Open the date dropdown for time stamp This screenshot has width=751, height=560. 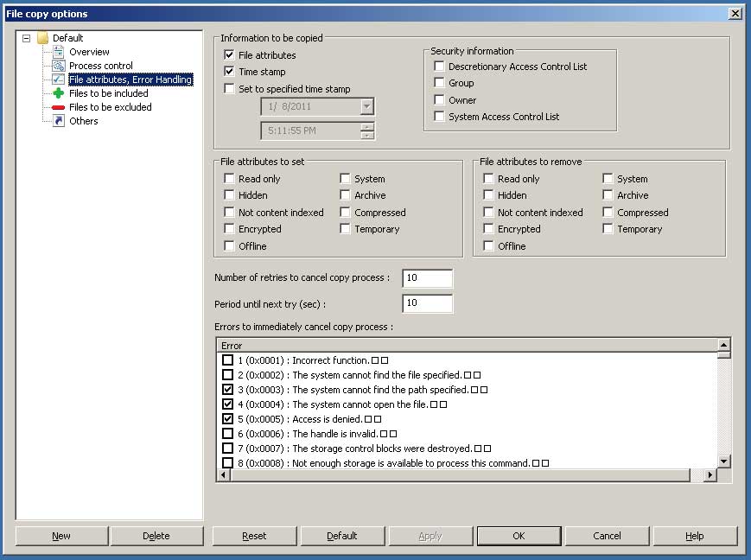(366, 106)
